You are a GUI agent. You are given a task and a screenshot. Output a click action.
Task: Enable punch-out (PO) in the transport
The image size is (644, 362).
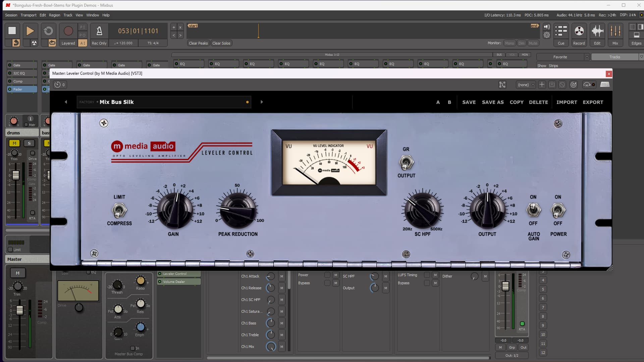(x=83, y=35)
